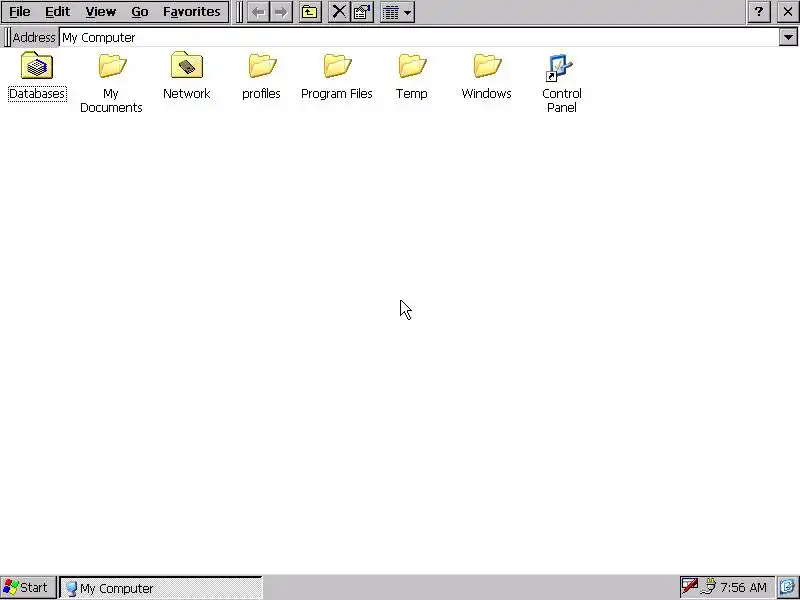Expand the Views dropdown arrow
The image size is (800, 600).
pyautogui.click(x=408, y=12)
